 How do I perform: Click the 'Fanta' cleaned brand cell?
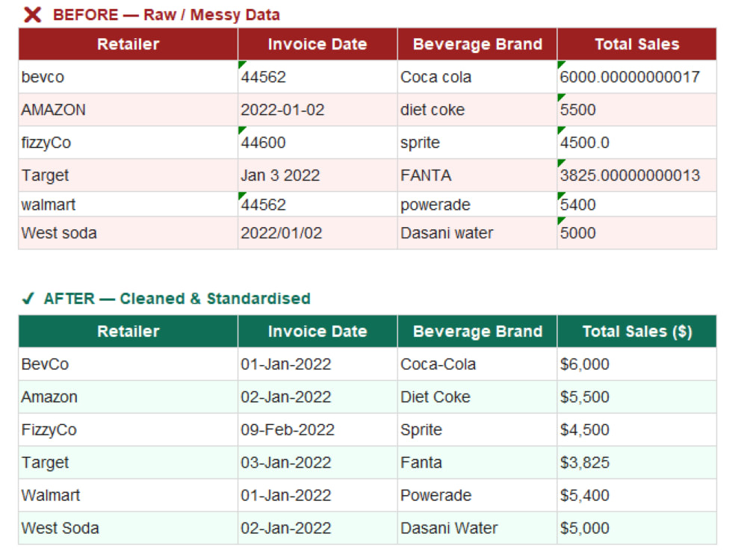click(477, 463)
